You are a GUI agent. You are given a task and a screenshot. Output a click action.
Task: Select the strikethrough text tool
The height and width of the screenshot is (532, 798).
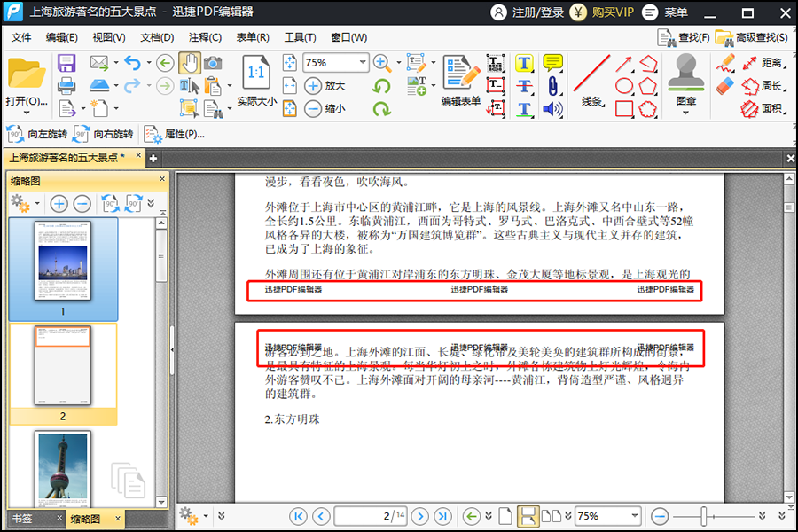click(524, 85)
